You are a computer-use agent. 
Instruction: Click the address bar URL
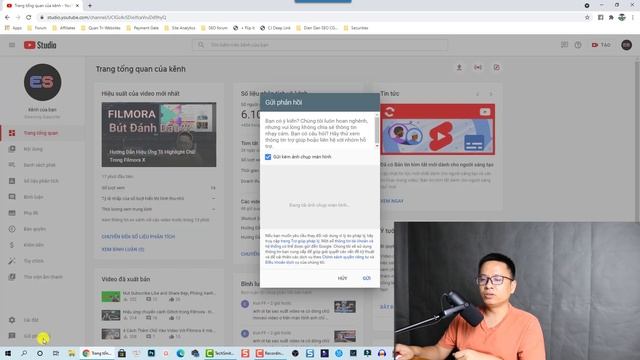point(107,18)
